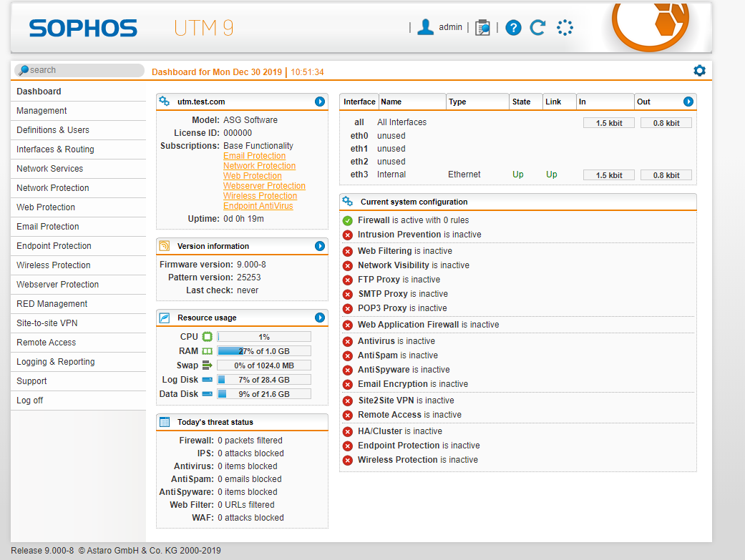Click the RAM usage bar

click(x=264, y=351)
